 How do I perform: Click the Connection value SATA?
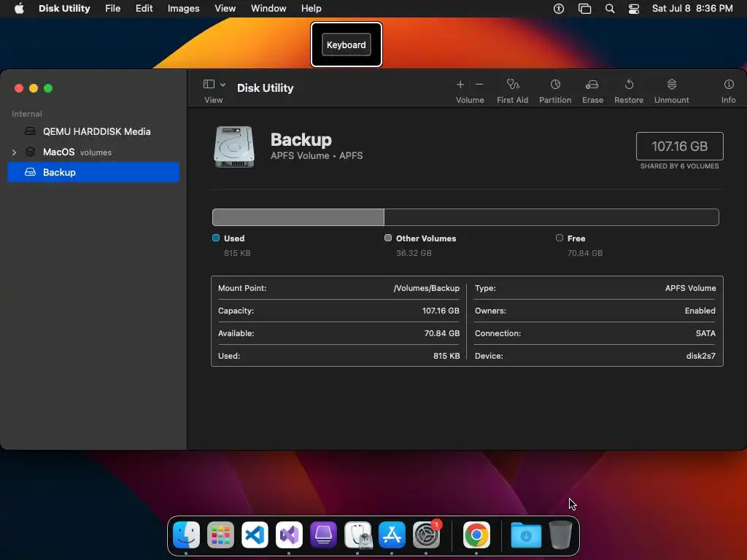tap(705, 333)
